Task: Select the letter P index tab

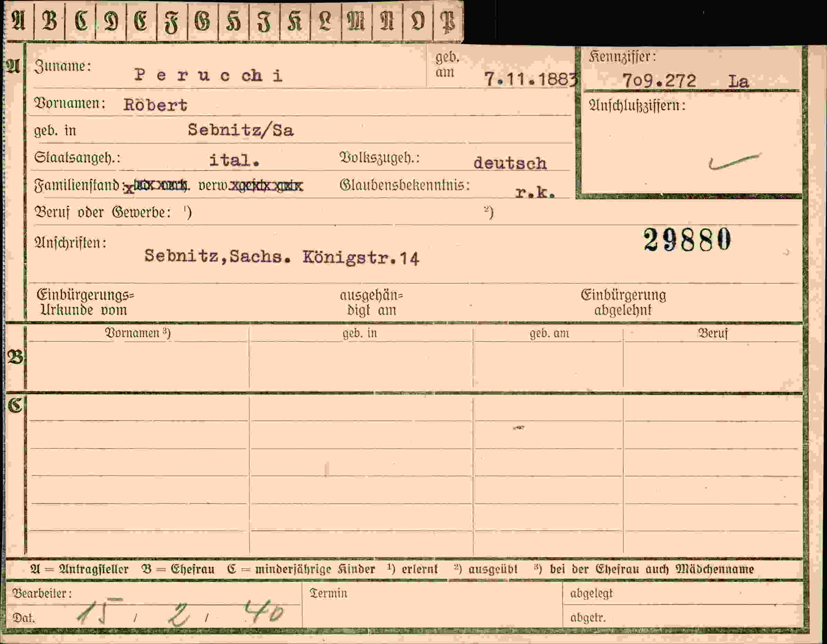Action: (448, 21)
